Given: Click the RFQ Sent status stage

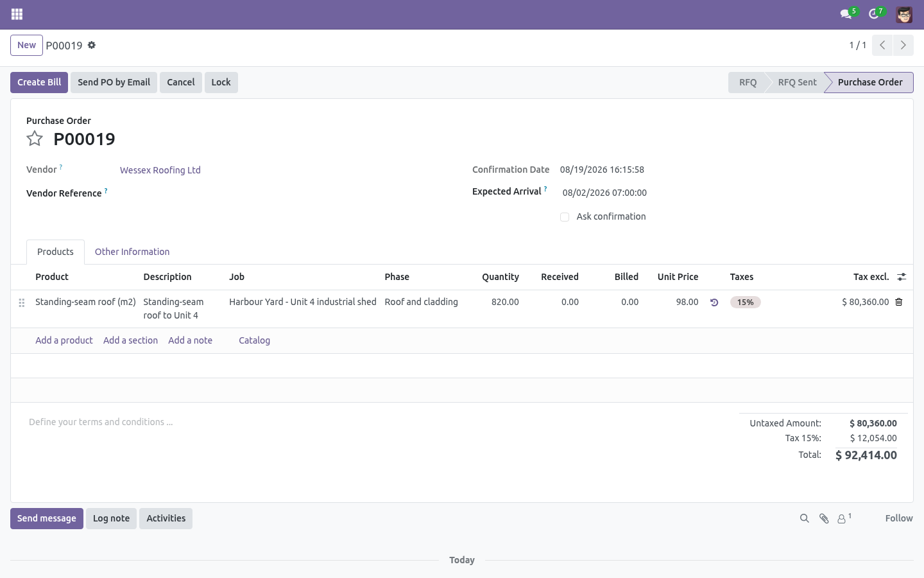Looking at the screenshot, I should tap(797, 82).
